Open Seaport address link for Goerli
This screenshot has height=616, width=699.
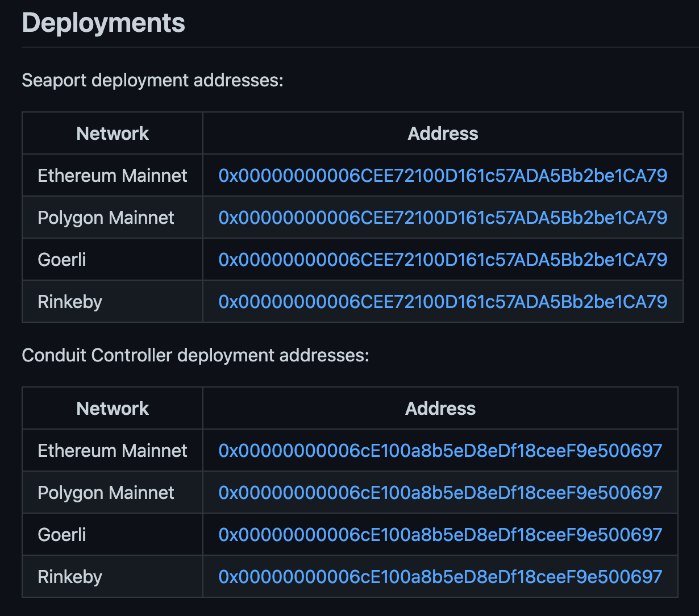(x=443, y=260)
